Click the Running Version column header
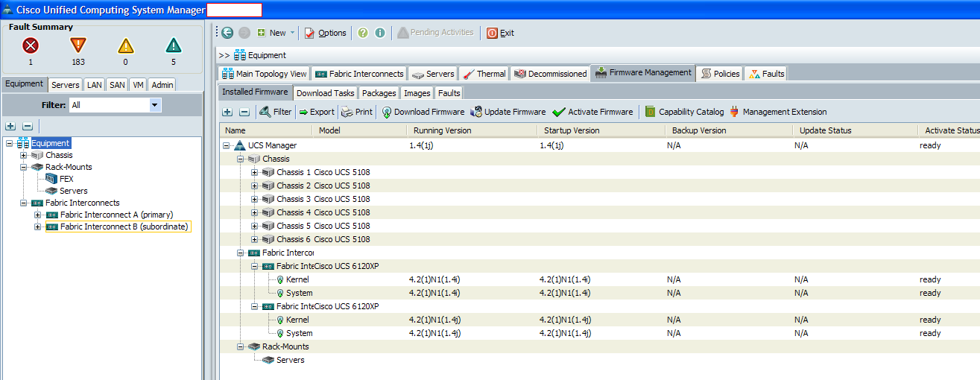Screen dimensions: 980x380 coord(443,130)
